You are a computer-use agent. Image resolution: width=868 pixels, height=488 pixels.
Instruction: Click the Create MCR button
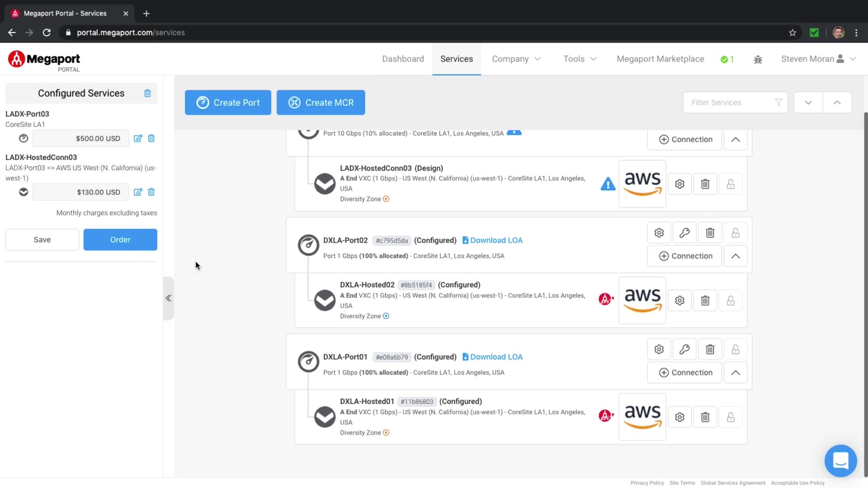321,103
